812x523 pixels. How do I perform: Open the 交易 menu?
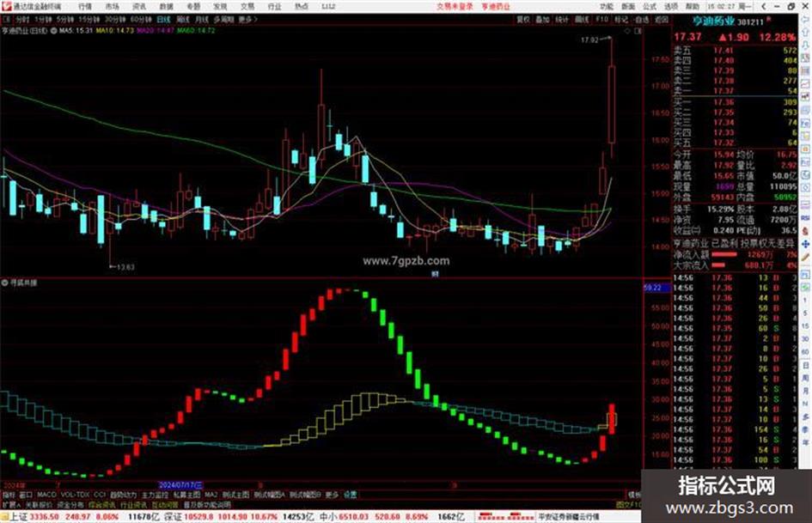click(247, 6)
